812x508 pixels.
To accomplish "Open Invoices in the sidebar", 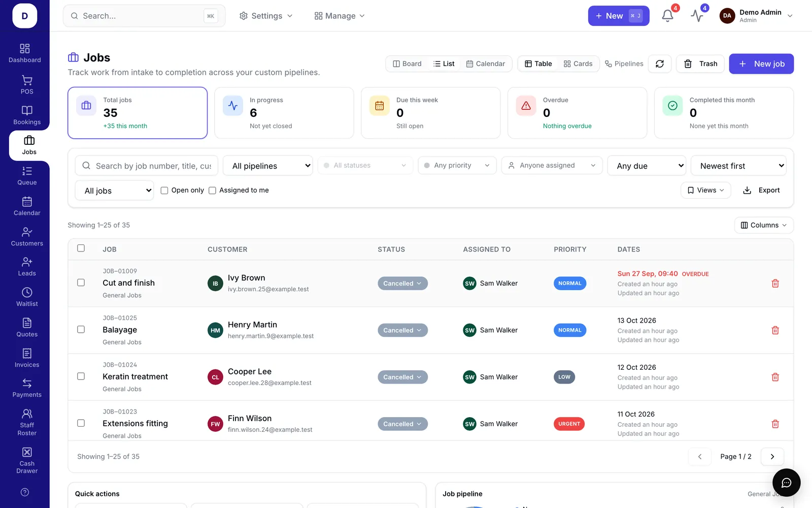I will pyautogui.click(x=27, y=358).
